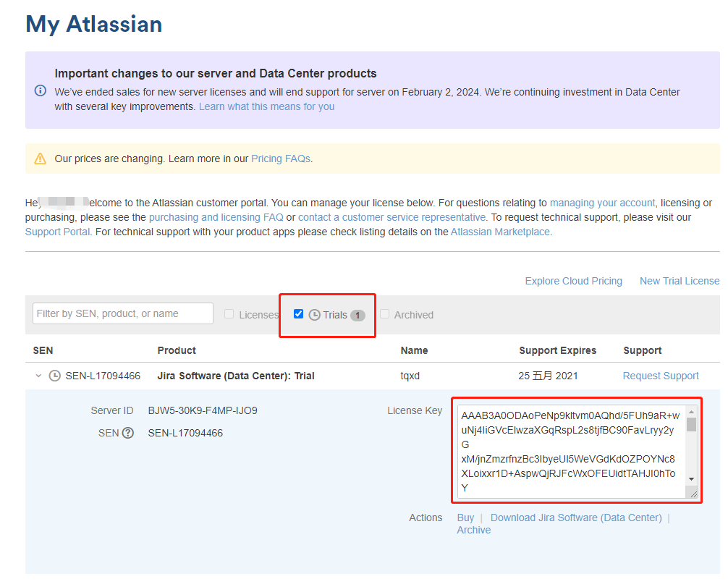This screenshot has height=587, width=728.
Task: Click the SEN value in the details panel
Action: 185,433
